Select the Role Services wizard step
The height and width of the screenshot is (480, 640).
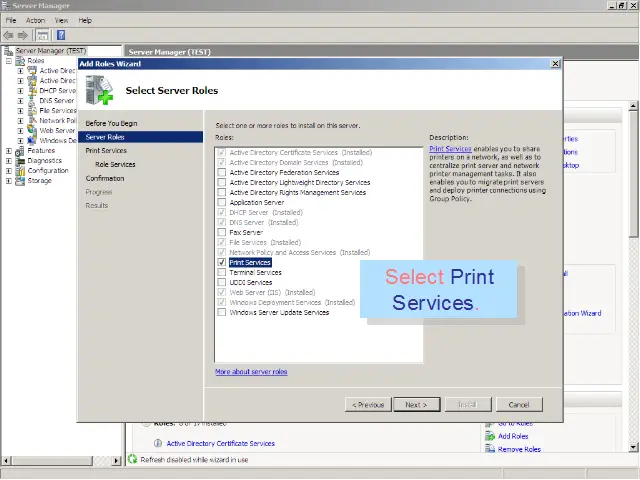click(115, 164)
